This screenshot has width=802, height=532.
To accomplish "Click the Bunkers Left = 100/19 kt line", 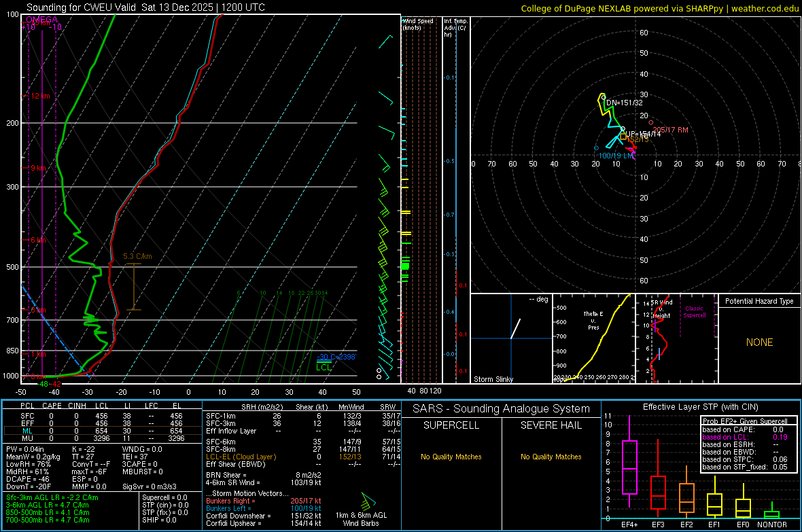I will point(264,508).
